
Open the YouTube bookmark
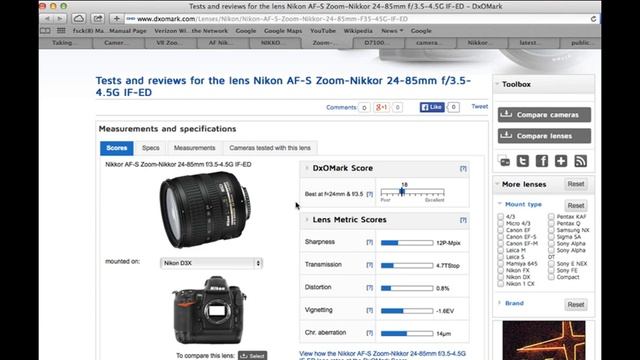[323, 31]
